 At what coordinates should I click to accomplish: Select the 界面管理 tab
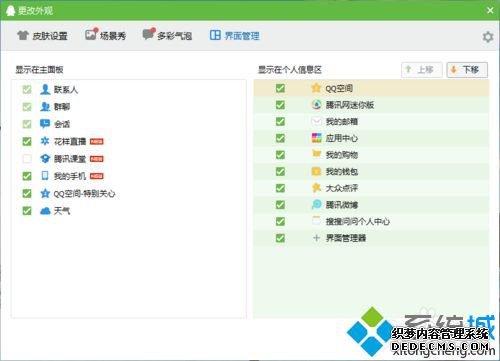234,35
